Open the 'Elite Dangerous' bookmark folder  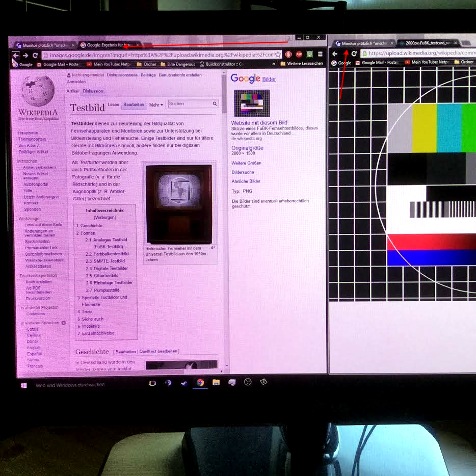coord(178,64)
